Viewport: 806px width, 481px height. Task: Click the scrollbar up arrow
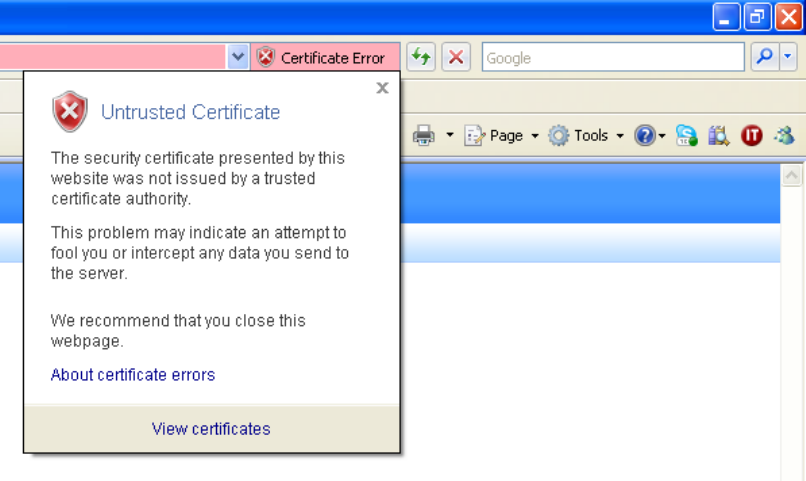point(792,175)
